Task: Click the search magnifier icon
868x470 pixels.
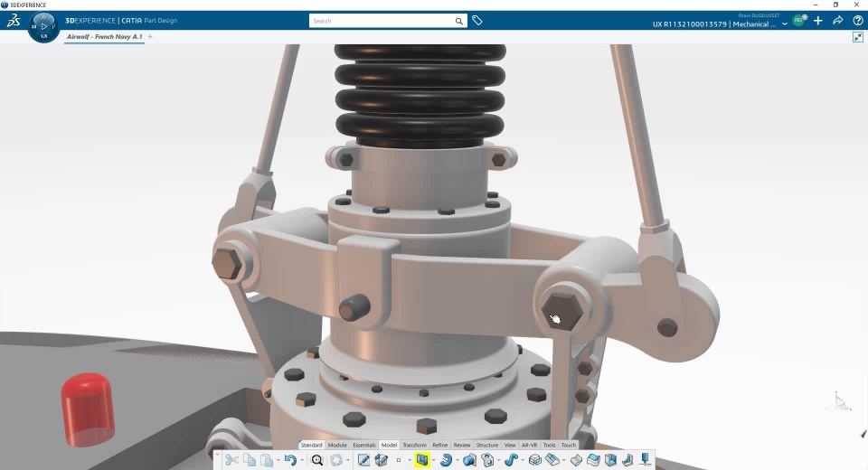Action: pyautogui.click(x=459, y=21)
